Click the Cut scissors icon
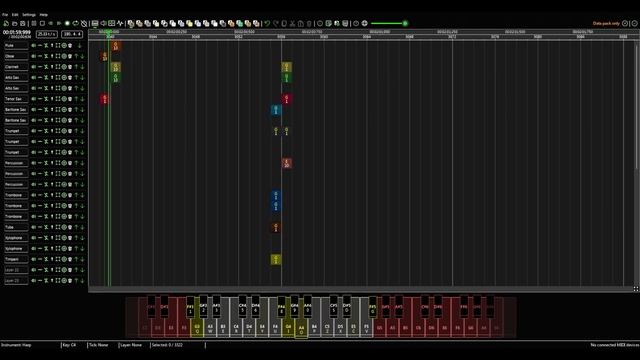Screen dimensions: 640x360 point(292,23)
